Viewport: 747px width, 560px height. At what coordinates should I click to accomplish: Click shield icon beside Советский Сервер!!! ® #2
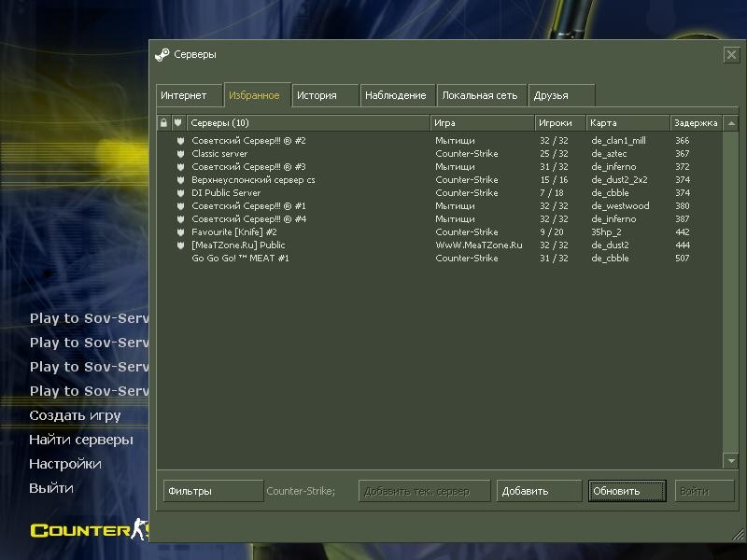180,141
